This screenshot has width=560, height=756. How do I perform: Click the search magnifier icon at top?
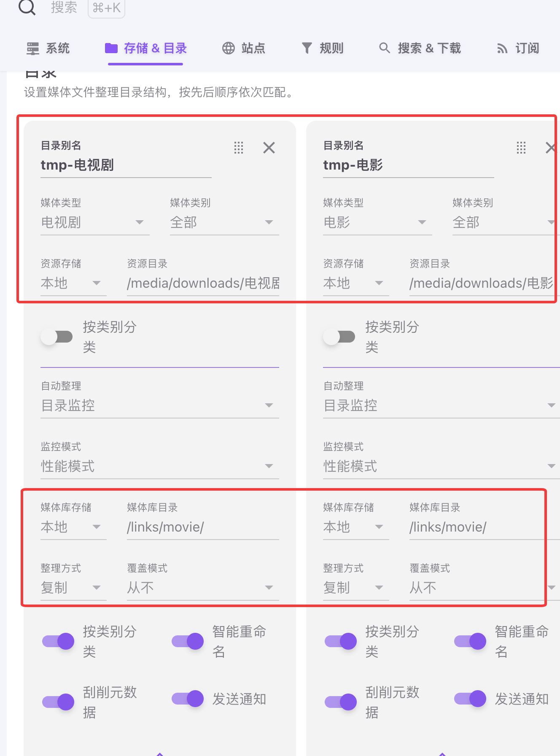[x=27, y=7]
